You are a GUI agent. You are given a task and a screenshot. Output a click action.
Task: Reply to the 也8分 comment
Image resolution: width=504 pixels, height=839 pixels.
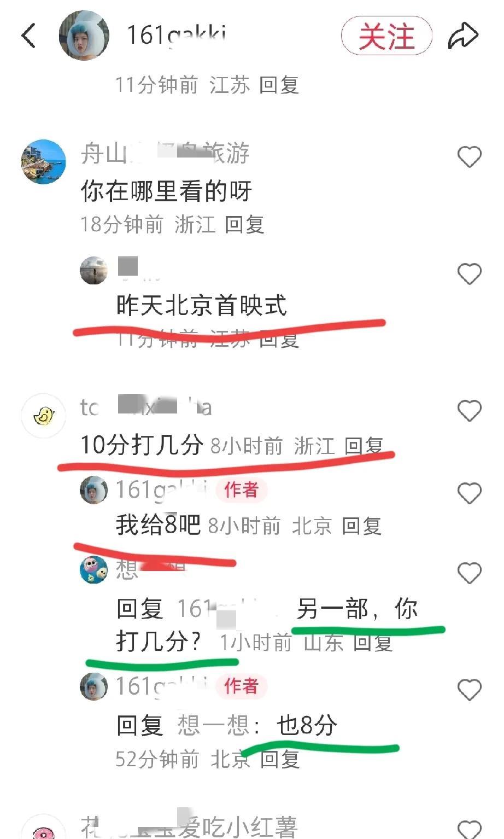coord(280,759)
